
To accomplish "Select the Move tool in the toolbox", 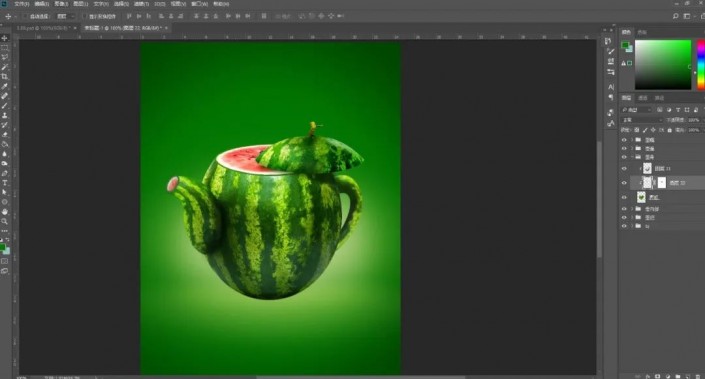I will click(4, 38).
